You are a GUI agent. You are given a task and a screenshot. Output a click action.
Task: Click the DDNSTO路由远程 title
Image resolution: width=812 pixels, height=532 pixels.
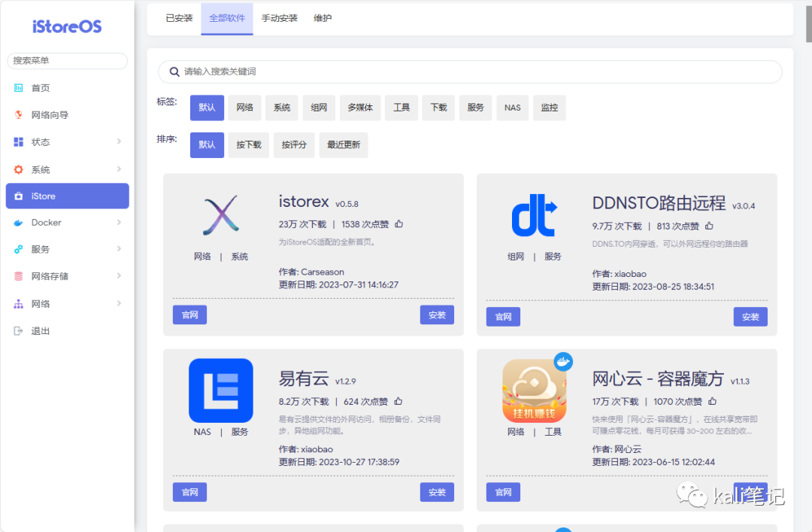659,202
